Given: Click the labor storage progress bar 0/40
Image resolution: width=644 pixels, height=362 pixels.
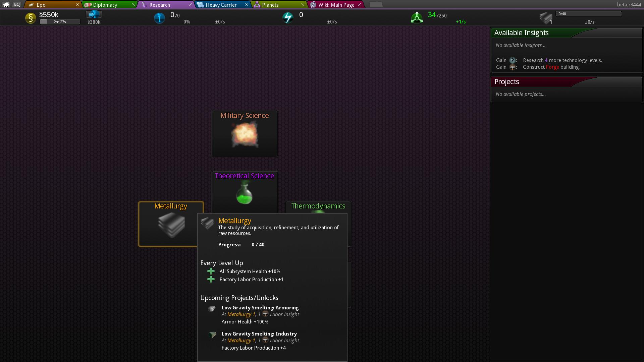Looking at the screenshot, I should 588,14.
